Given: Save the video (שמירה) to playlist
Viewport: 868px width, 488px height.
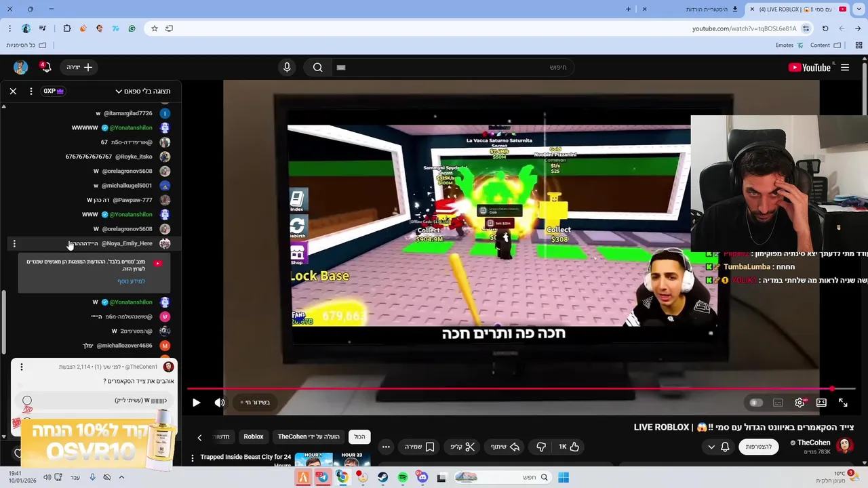Looking at the screenshot, I should tap(419, 447).
